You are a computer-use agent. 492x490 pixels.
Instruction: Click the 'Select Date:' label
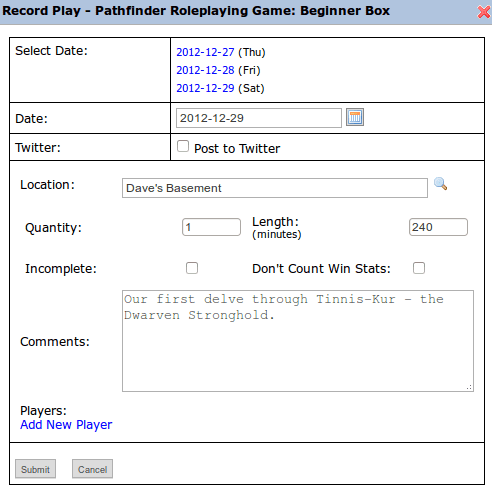tap(51, 51)
